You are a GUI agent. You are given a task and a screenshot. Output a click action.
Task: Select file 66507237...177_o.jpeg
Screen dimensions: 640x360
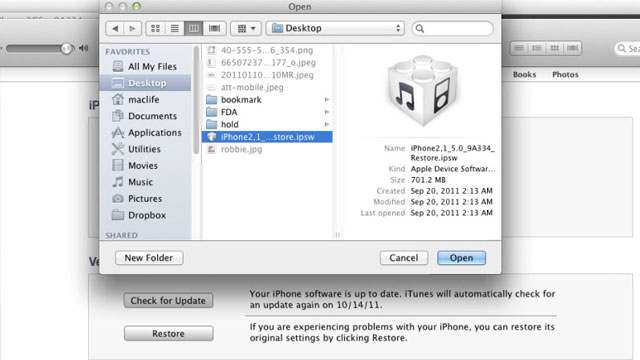[267, 62]
